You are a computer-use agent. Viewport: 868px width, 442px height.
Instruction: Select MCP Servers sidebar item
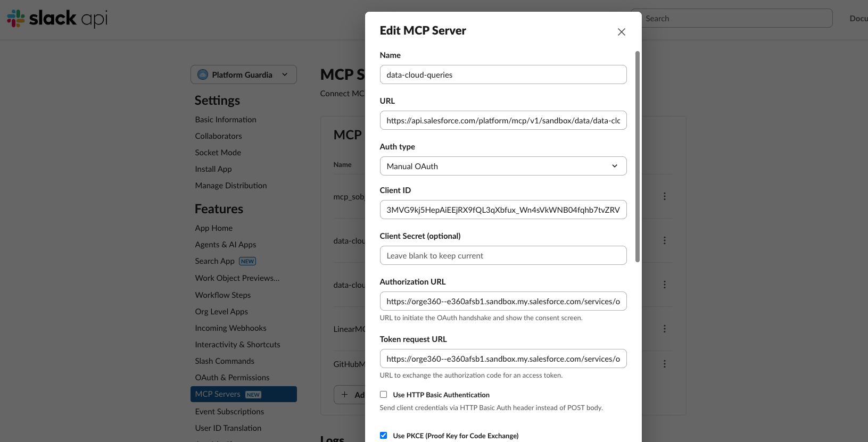(x=244, y=394)
